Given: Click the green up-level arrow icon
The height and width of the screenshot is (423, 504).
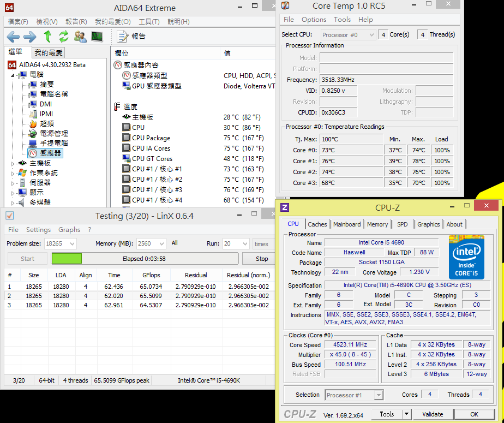Looking at the screenshot, I should 47,37.
